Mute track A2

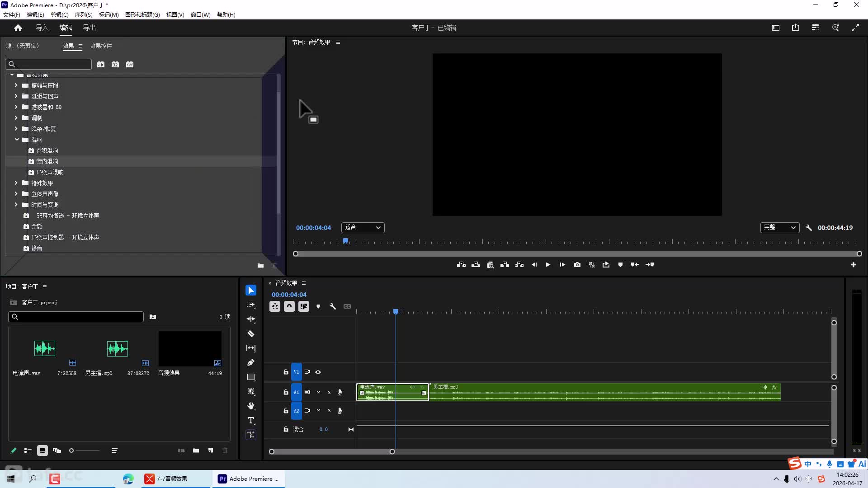(x=318, y=411)
